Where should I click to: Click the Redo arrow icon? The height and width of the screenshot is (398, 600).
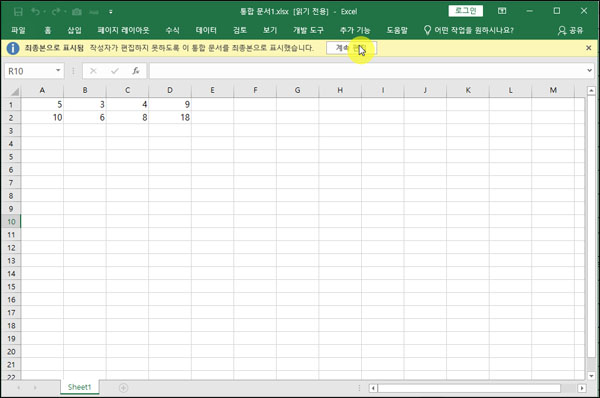pos(56,12)
